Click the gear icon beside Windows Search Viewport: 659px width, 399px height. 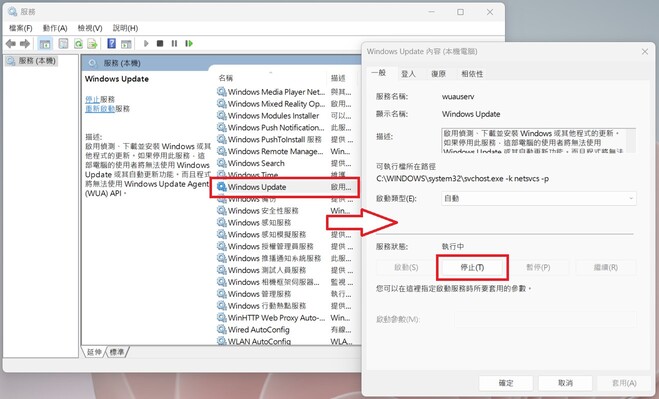pyautogui.click(x=221, y=163)
